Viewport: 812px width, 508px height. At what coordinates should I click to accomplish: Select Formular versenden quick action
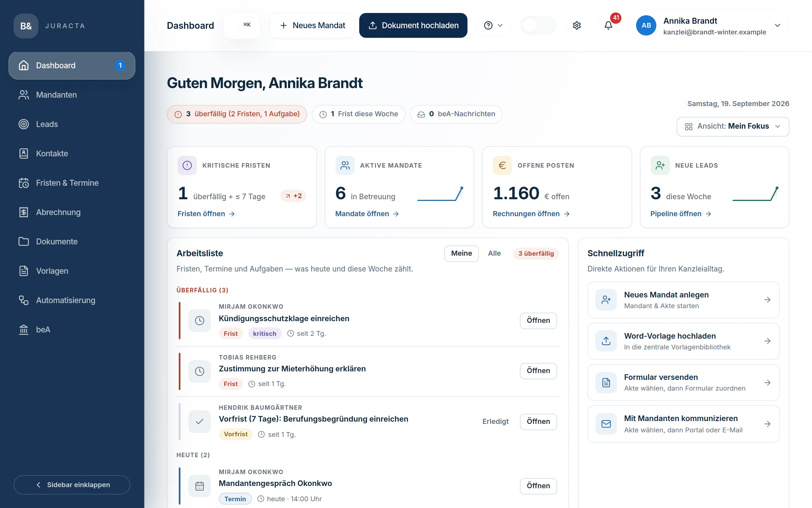pos(683,382)
